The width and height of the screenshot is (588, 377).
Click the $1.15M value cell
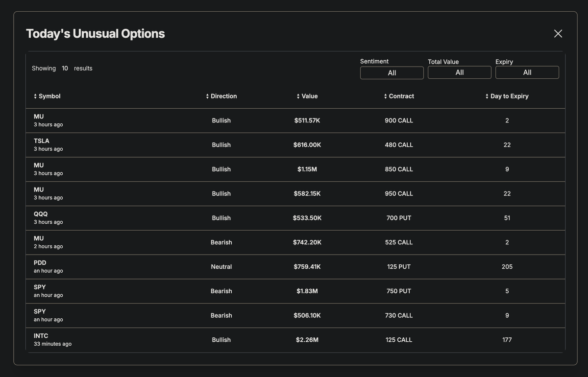(307, 169)
